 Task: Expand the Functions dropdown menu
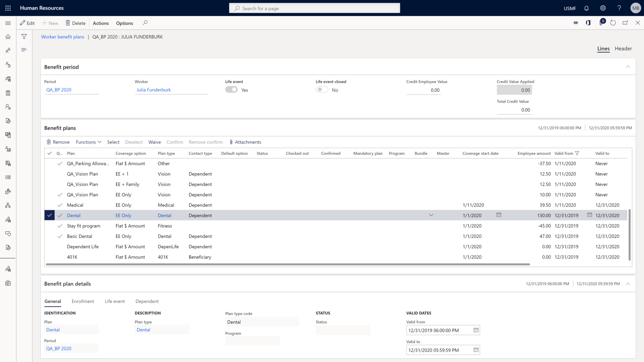[x=89, y=142]
